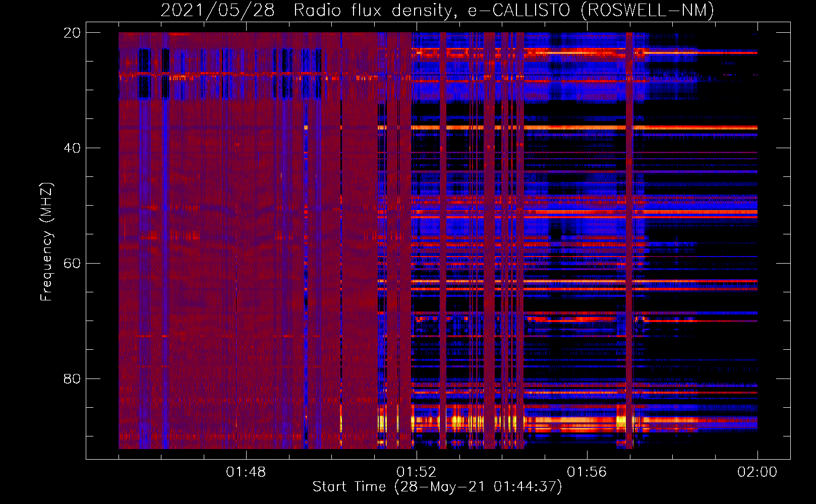Viewport: 816px width, 504px height.
Task: Click the 80 frequency tick label
Action: (72, 379)
